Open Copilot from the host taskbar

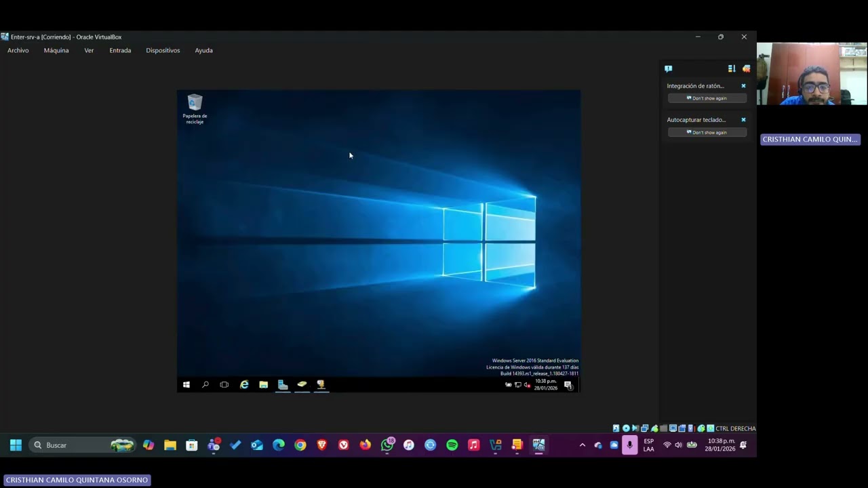pos(149,445)
